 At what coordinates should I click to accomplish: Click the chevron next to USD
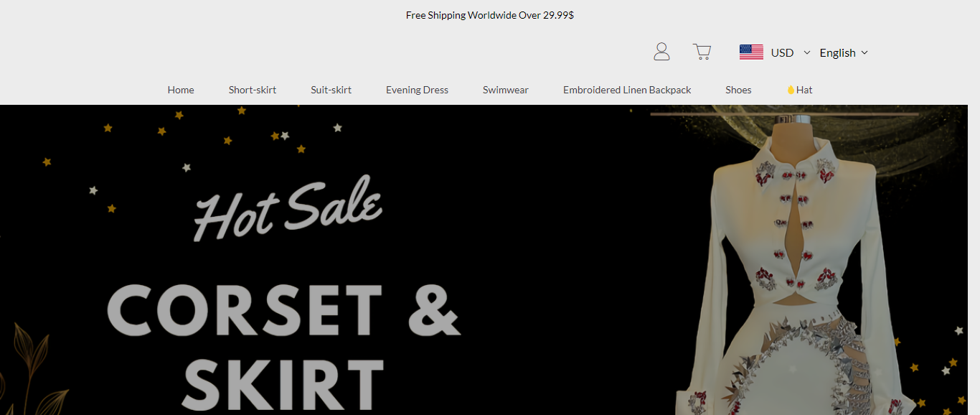(x=807, y=52)
